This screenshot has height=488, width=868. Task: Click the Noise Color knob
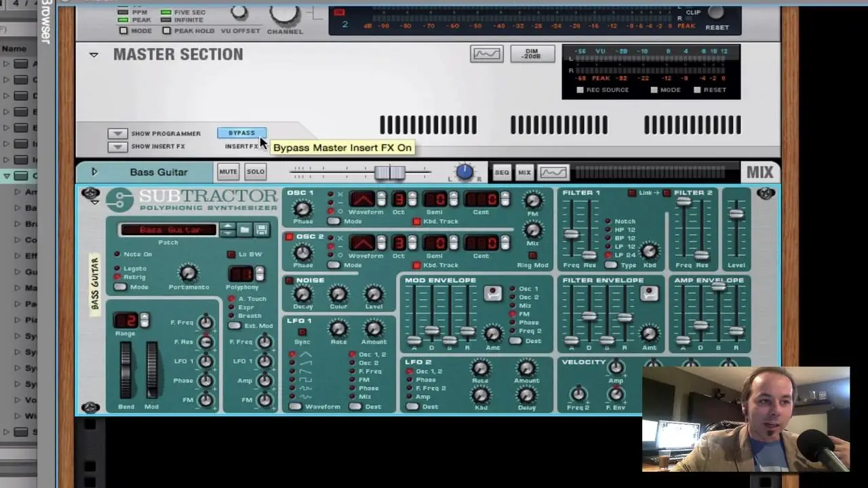tap(338, 293)
